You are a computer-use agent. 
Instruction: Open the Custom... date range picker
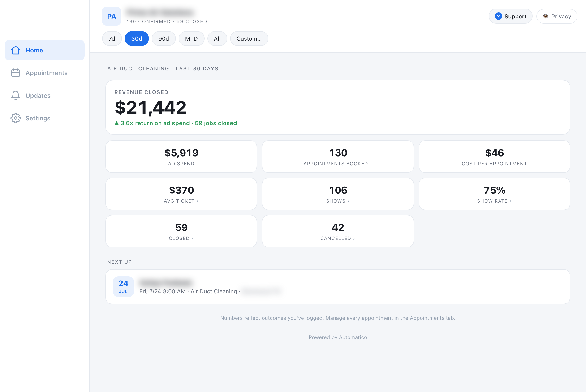pos(249,38)
